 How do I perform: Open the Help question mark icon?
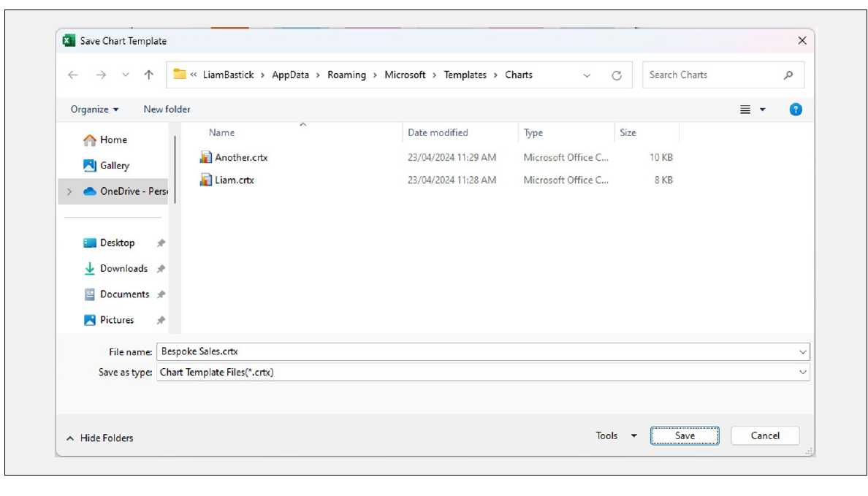pos(795,109)
